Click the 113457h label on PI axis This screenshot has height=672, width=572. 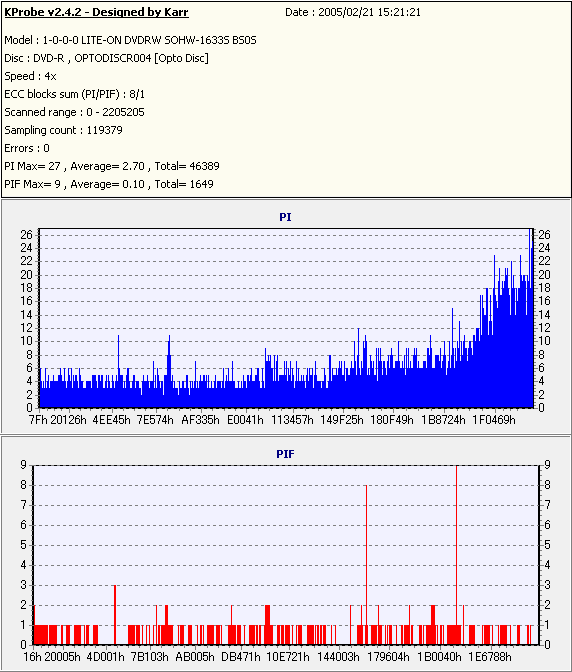point(292,420)
